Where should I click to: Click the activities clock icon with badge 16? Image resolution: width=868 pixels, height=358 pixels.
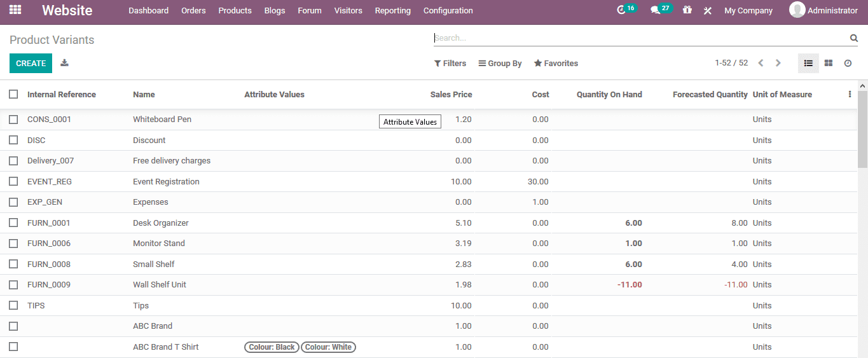(622, 10)
